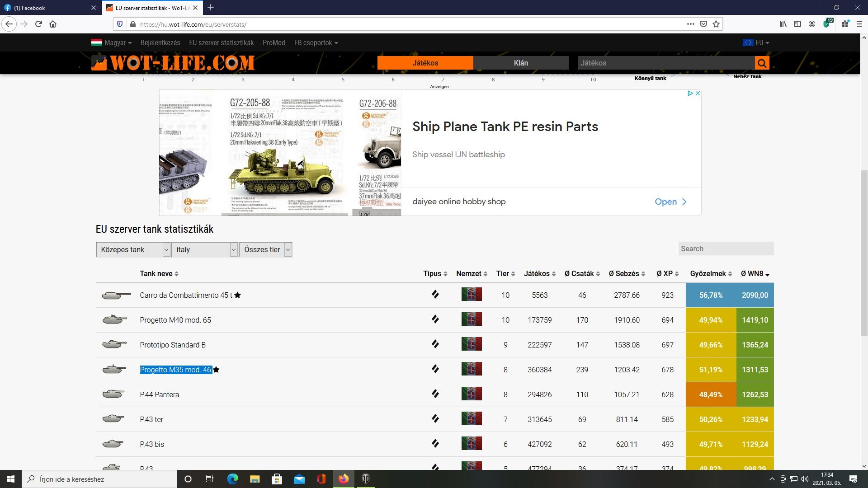The width and height of the screenshot is (868, 488).
Task: Expand the Összes tier dropdown
Action: coord(266,249)
